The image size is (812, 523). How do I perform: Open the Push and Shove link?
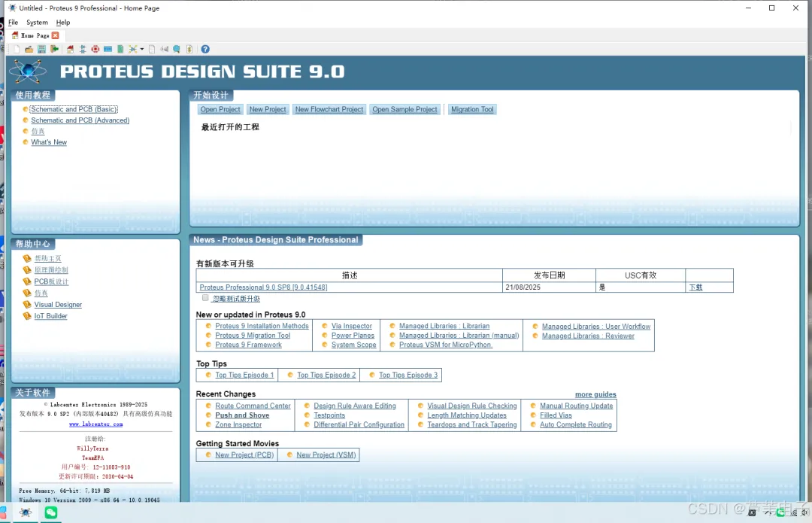(242, 415)
